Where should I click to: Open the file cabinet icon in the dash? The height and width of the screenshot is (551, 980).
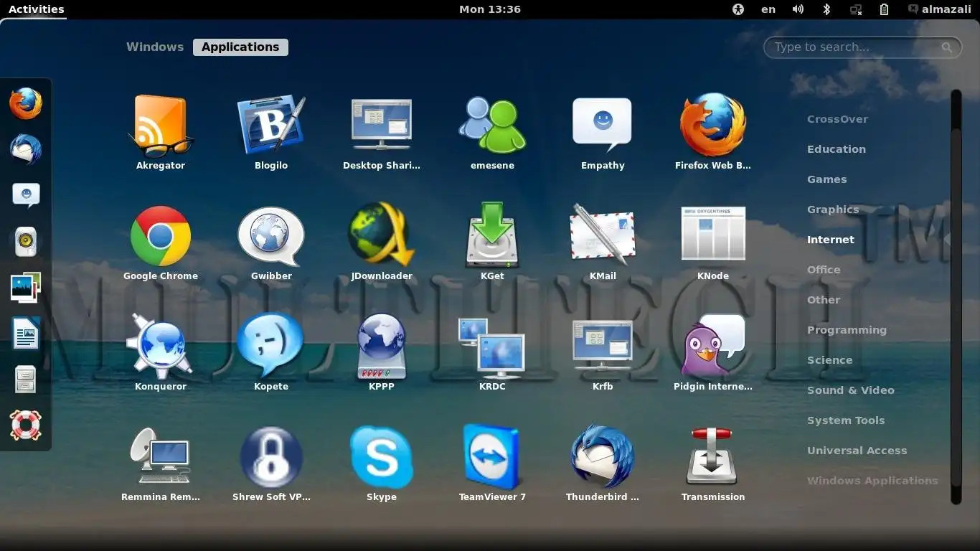pos(26,380)
